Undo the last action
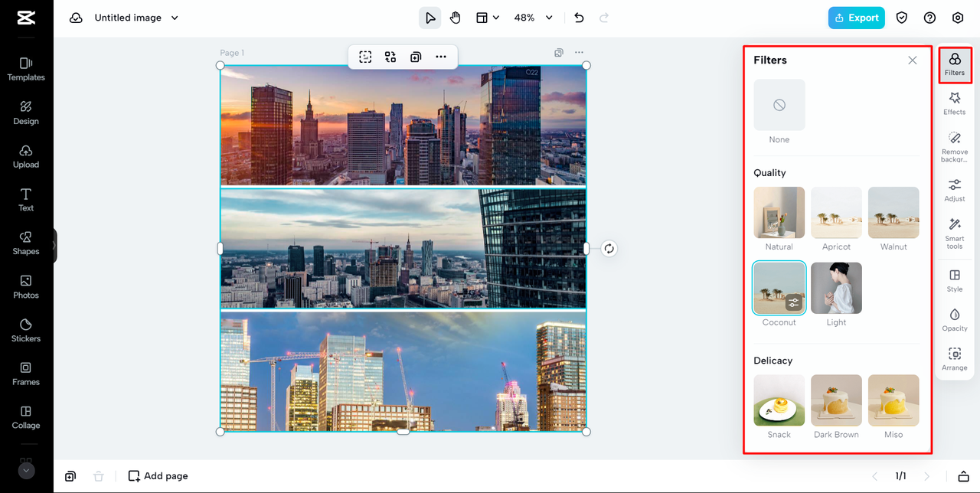Screen dimensions: 980x493 [579, 18]
